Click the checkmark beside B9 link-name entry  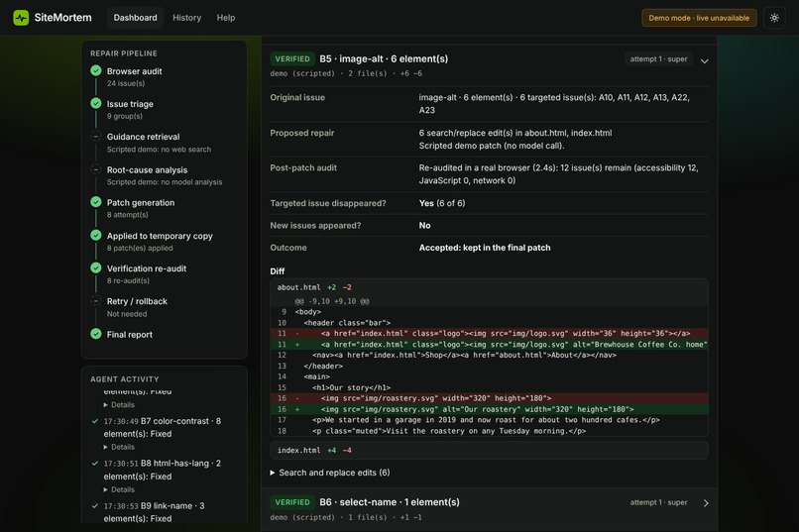[95, 506]
